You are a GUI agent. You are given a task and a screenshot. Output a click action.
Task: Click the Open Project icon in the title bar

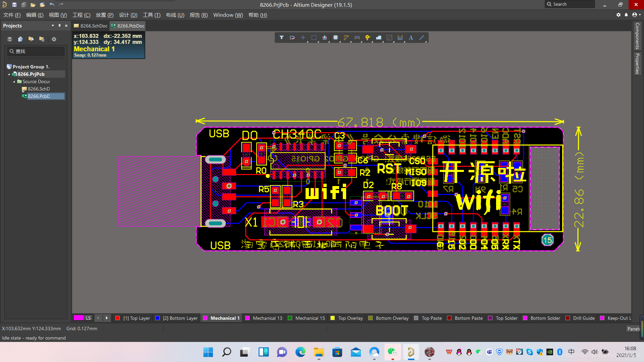coord(42,5)
